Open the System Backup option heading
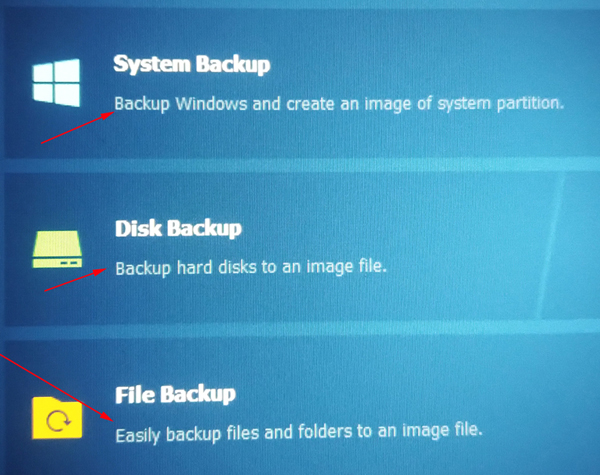This screenshot has width=600, height=475. coord(192,64)
